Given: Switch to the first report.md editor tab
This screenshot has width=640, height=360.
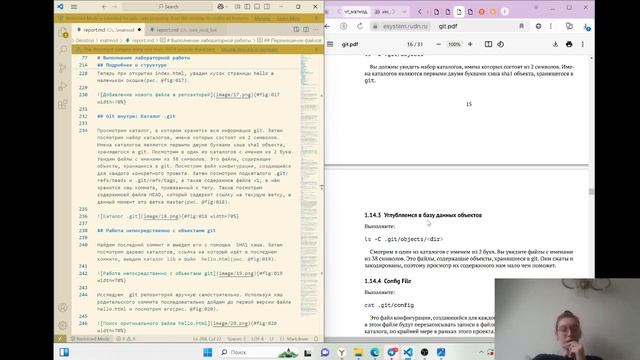Looking at the screenshot, I should click(109, 30).
